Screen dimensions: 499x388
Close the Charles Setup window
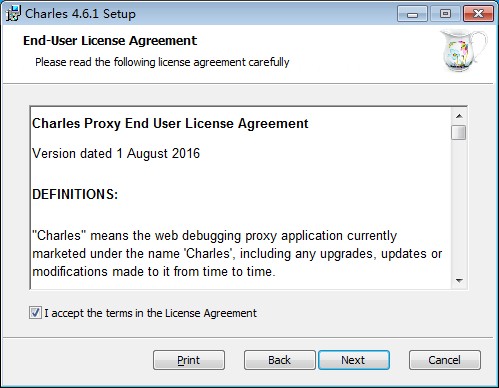478,14
